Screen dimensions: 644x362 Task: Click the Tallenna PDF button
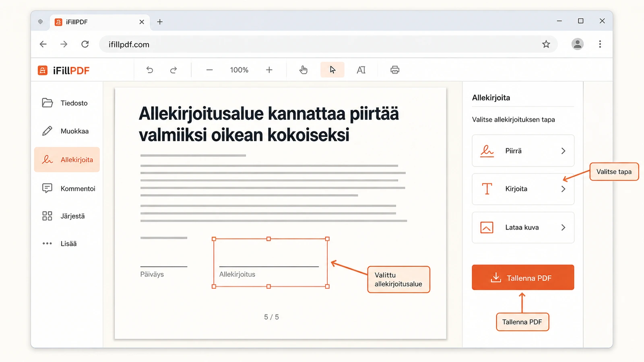pos(523,278)
